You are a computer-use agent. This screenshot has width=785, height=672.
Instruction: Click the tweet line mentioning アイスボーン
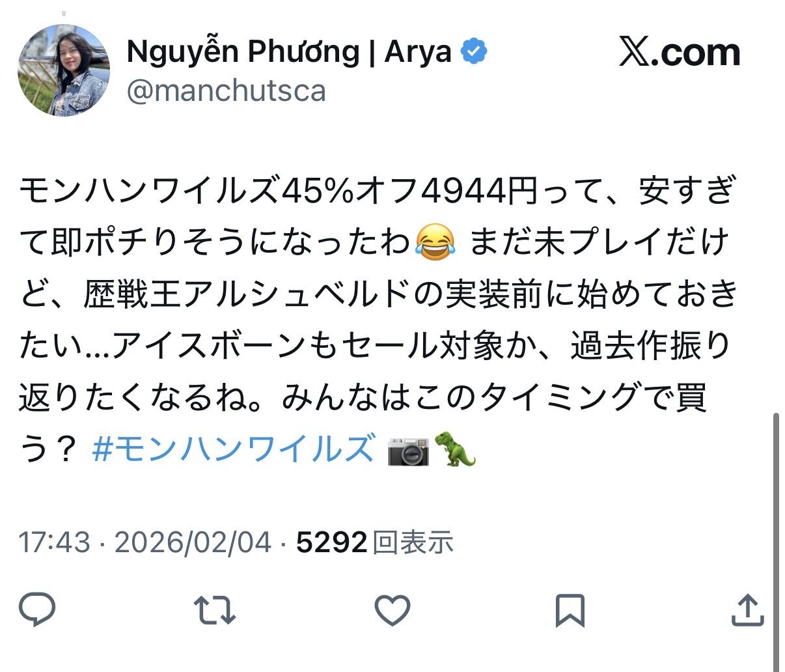375,346
